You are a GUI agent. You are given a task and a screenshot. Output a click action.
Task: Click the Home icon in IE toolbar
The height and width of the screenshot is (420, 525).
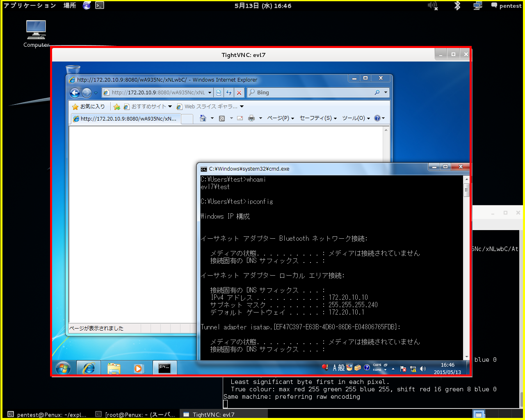click(x=203, y=118)
